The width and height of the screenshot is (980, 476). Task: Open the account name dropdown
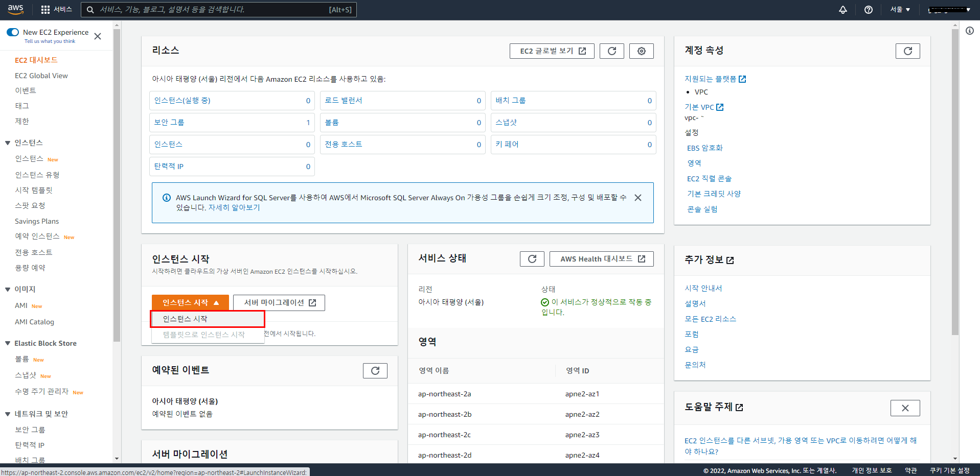tap(949, 10)
